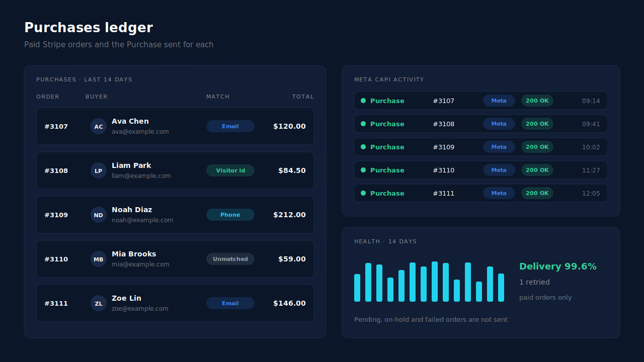
Task: Click the Meta badge for activity #3110
Action: pos(499,170)
